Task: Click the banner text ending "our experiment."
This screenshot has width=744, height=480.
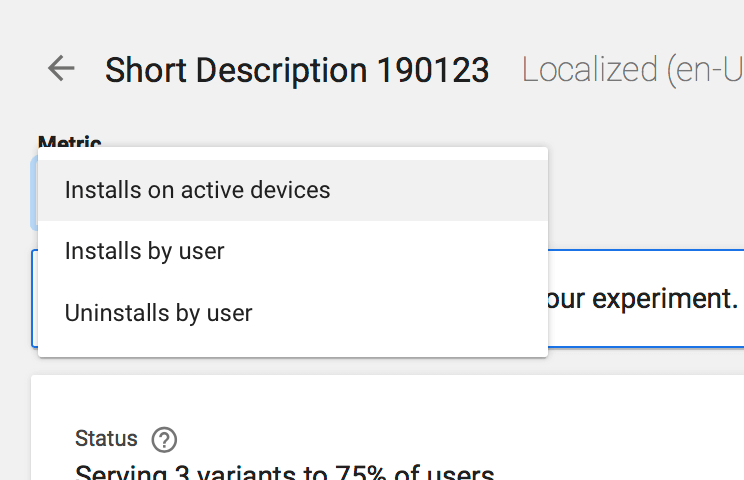Action: [640, 298]
